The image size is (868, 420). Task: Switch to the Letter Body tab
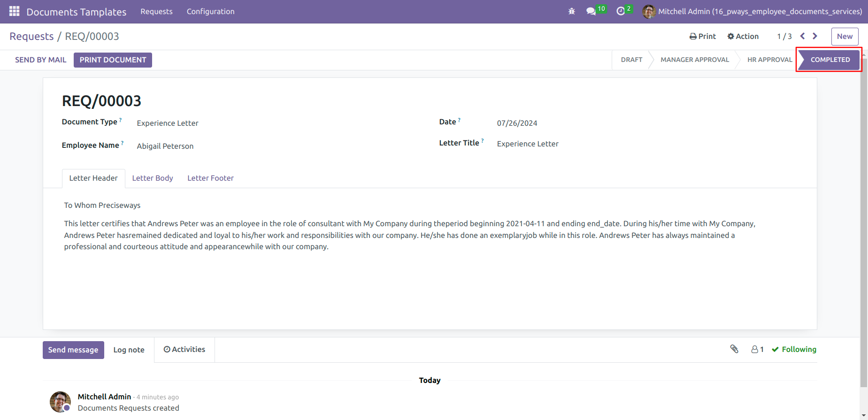click(153, 178)
